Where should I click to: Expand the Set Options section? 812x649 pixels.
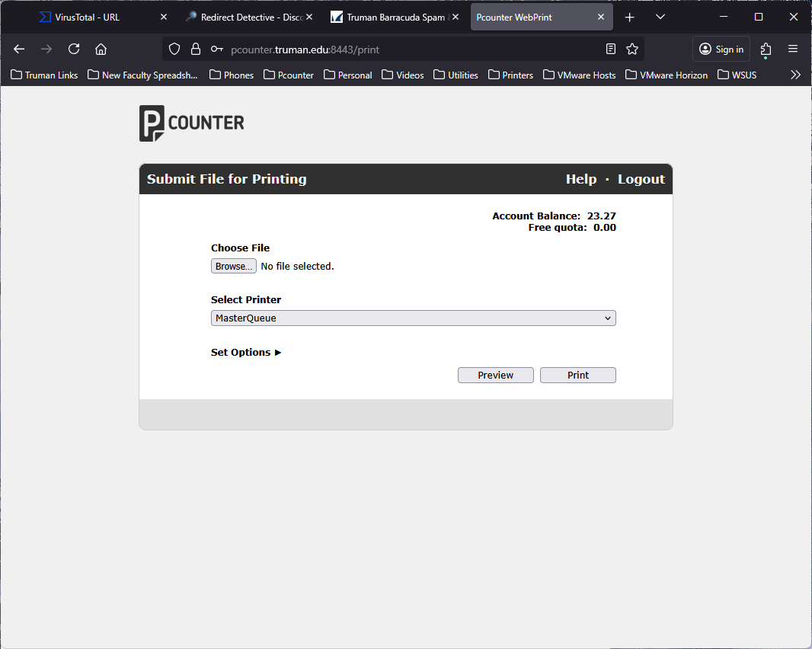[x=246, y=352]
